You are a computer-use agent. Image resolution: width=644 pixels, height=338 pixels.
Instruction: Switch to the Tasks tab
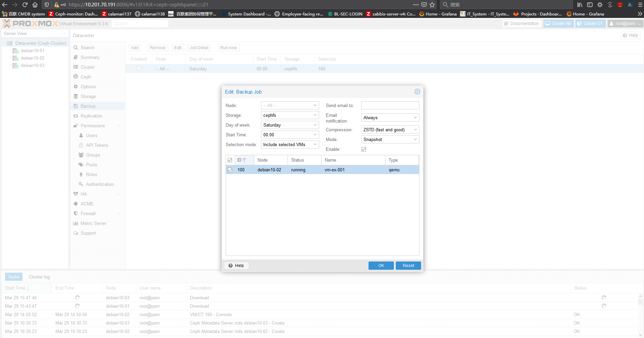pos(14,277)
